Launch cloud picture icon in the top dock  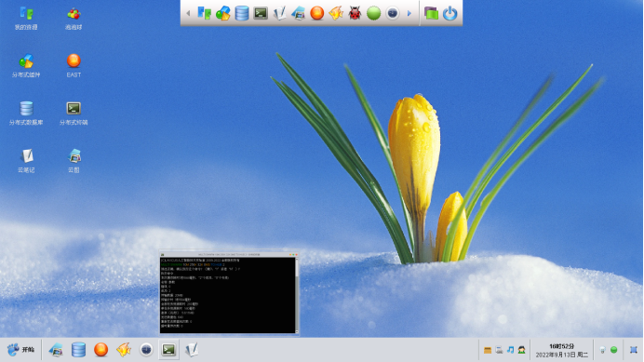(298, 13)
